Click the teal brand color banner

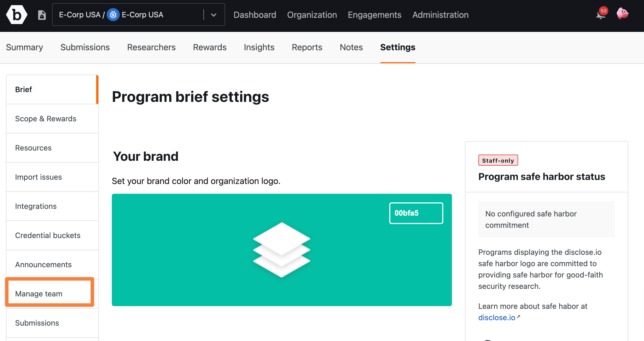(x=282, y=250)
